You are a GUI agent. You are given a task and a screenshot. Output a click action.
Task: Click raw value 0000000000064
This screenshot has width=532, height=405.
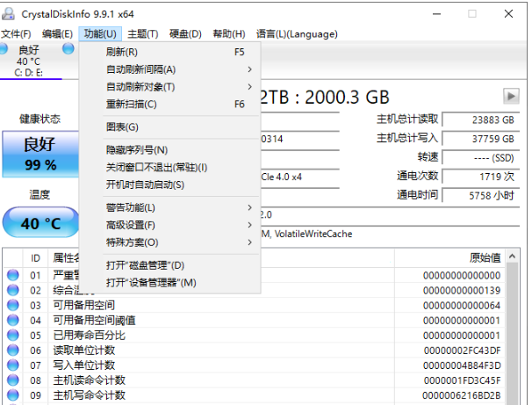pyautogui.click(x=462, y=306)
